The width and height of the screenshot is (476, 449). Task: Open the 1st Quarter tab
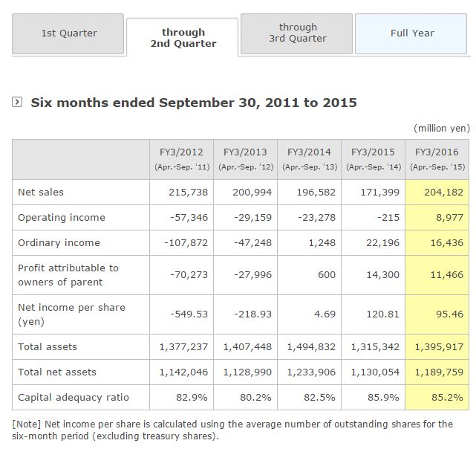click(68, 33)
